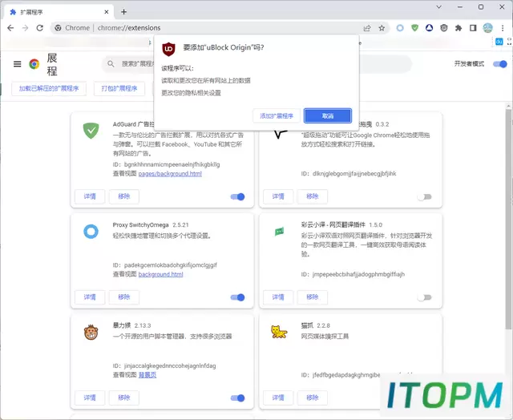
Task: Click the uBlock Origin shield icon in dialog
Action: (x=169, y=49)
